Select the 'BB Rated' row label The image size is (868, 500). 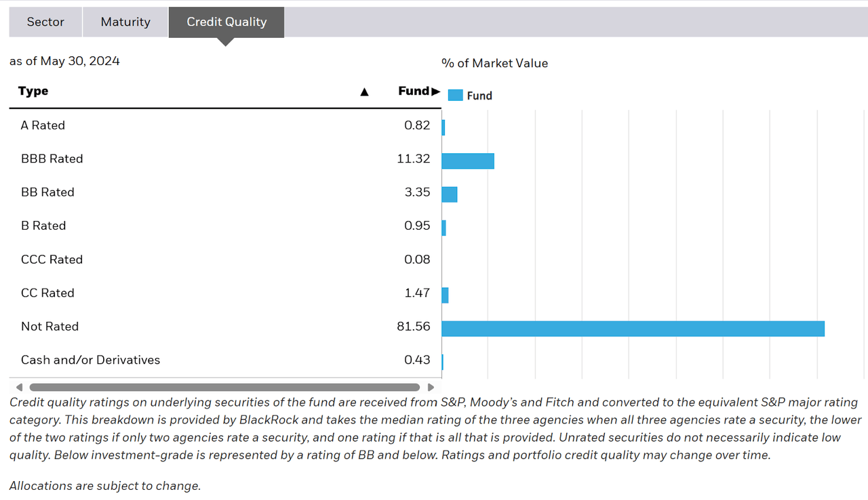pyautogui.click(x=47, y=192)
